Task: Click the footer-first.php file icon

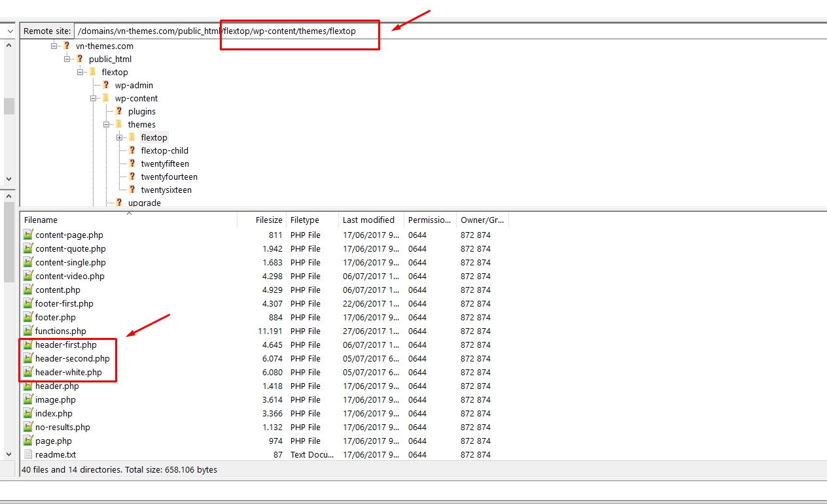Action: point(29,303)
